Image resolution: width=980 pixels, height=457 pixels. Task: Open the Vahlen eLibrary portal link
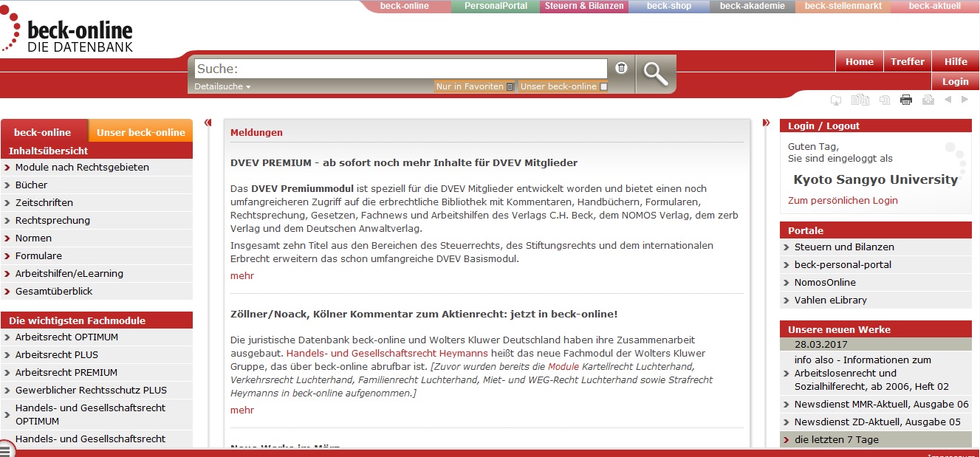tap(876, 300)
